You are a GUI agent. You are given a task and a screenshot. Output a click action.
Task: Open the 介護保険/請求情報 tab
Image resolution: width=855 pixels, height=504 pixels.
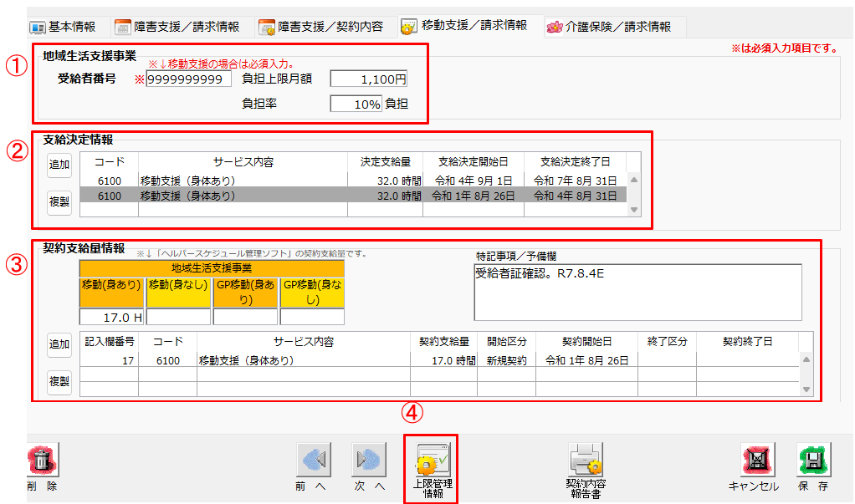coord(610,27)
